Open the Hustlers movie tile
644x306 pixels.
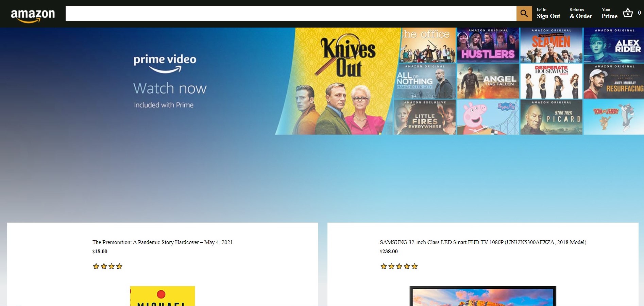click(x=488, y=46)
